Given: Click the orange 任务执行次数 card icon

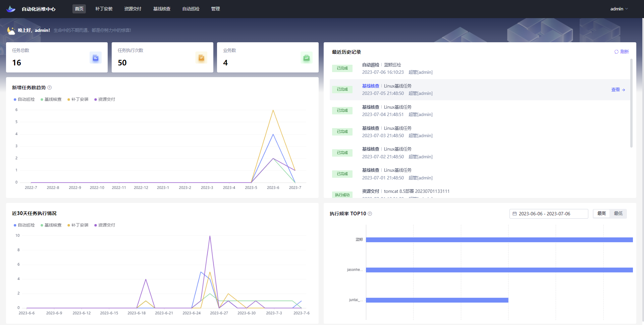Looking at the screenshot, I should 201,58.
